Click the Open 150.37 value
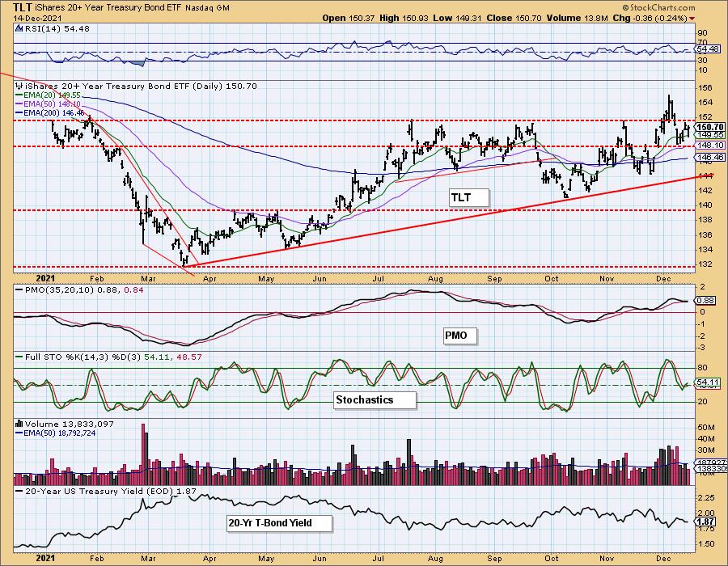This screenshot has height=566, width=728. (348, 18)
